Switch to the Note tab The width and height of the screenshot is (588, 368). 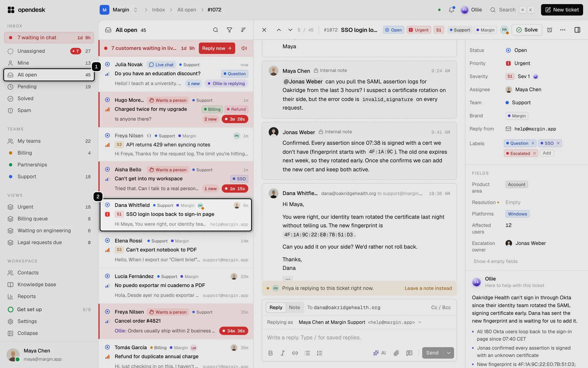point(294,308)
